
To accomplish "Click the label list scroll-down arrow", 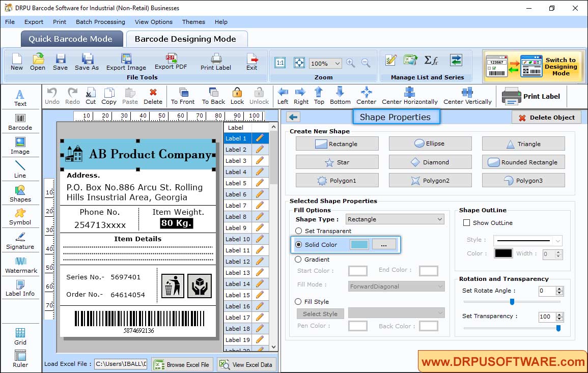I will [274, 347].
